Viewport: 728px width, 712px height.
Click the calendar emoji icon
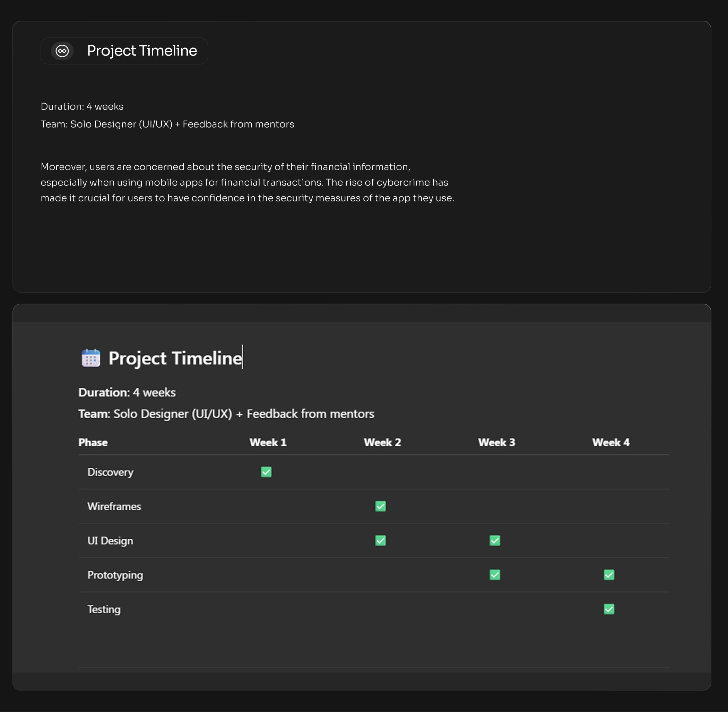tap(91, 358)
